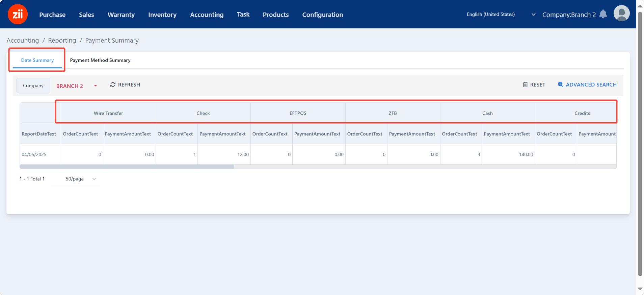Switch to Payment Method Summary tab
The height and width of the screenshot is (295, 644).
point(100,60)
